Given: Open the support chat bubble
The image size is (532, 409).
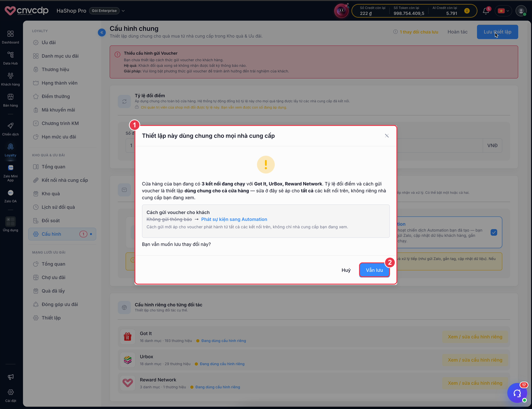Looking at the screenshot, I should (517, 393).
